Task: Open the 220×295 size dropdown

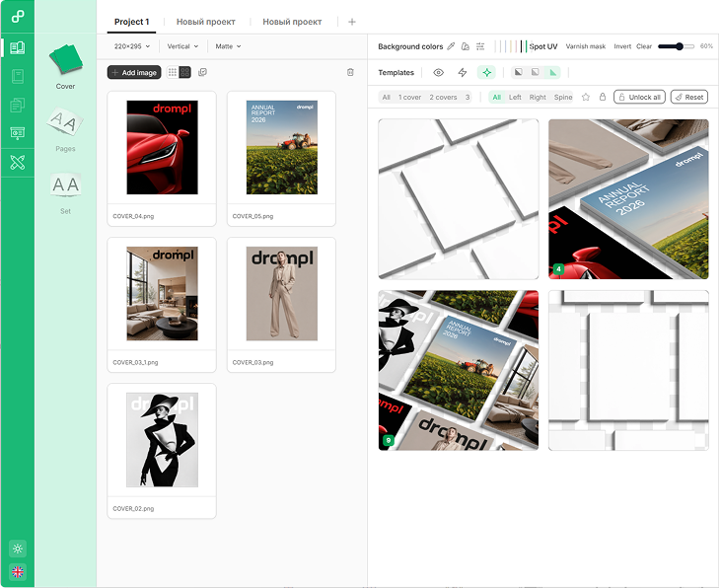Action: 132,46
